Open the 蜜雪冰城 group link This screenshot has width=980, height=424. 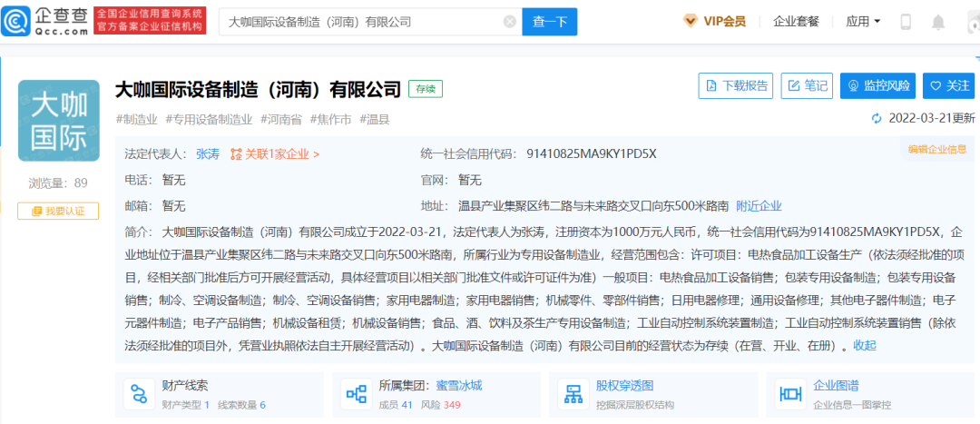(x=459, y=385)
